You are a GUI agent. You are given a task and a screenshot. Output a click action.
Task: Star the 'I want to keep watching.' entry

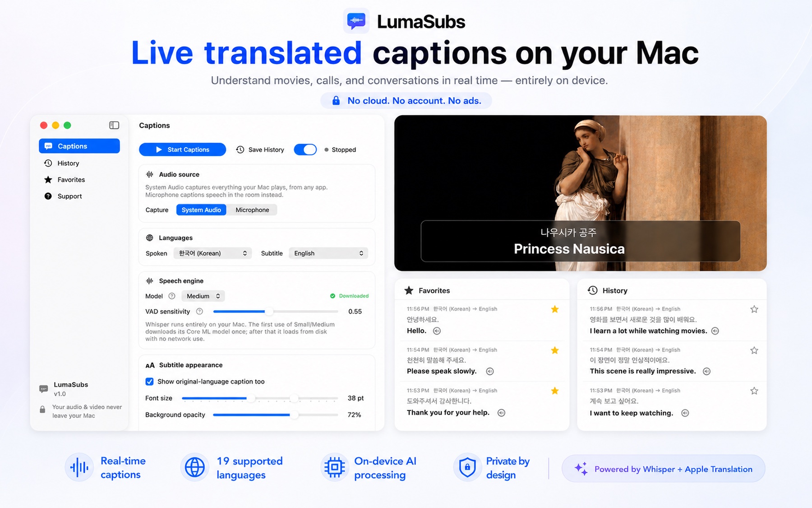[754, 391]
